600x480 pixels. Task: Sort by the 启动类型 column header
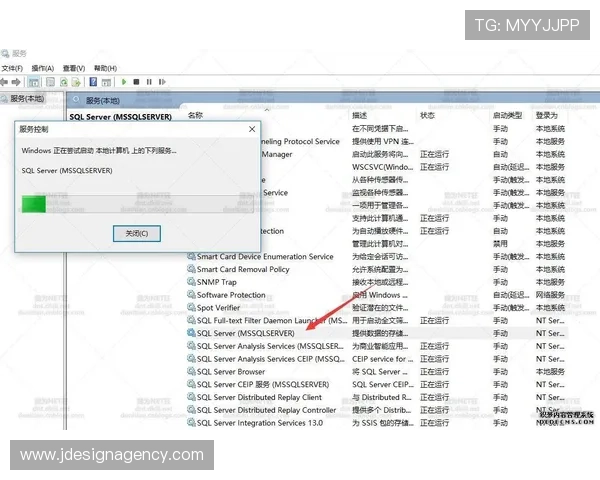[507, 115]
